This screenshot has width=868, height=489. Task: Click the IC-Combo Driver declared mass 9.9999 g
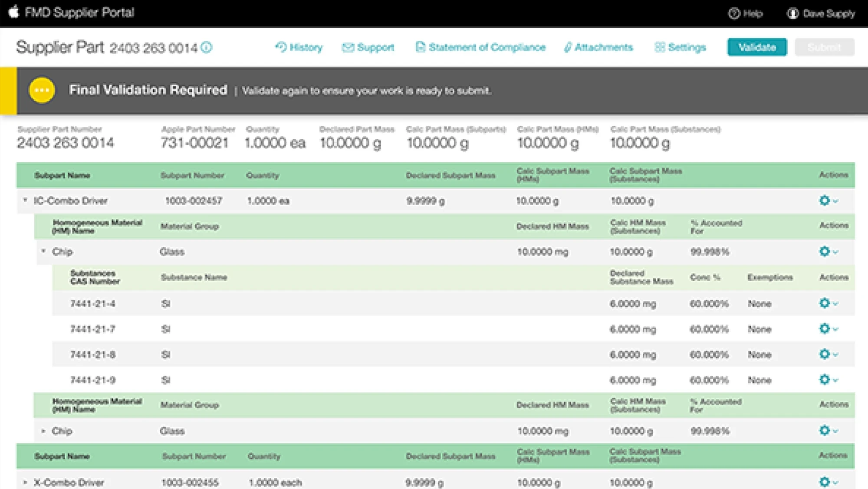425,201
